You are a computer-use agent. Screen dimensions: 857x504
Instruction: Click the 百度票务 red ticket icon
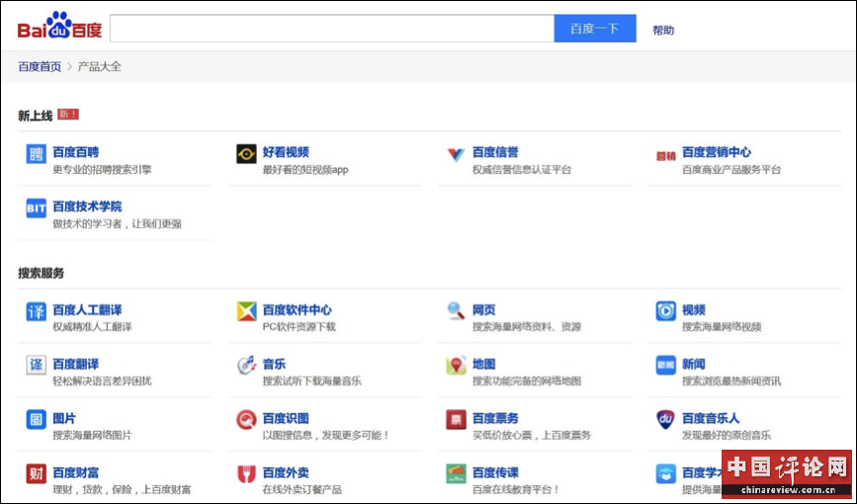[456, 420]
